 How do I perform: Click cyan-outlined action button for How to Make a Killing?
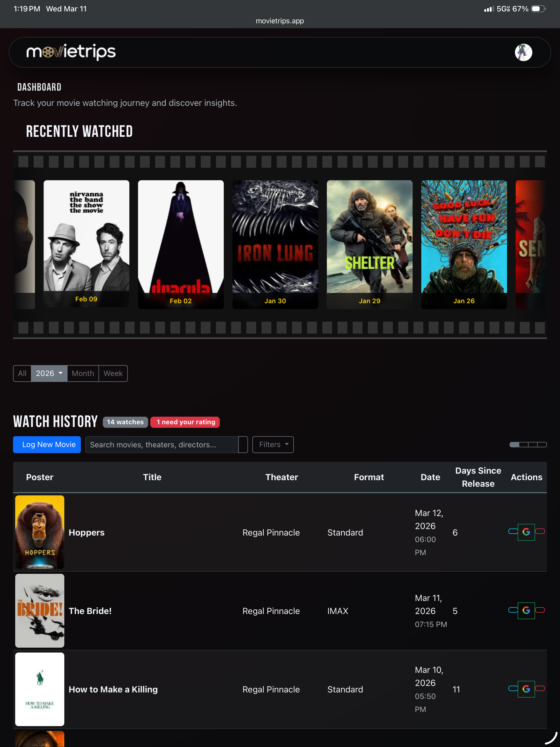513,689
